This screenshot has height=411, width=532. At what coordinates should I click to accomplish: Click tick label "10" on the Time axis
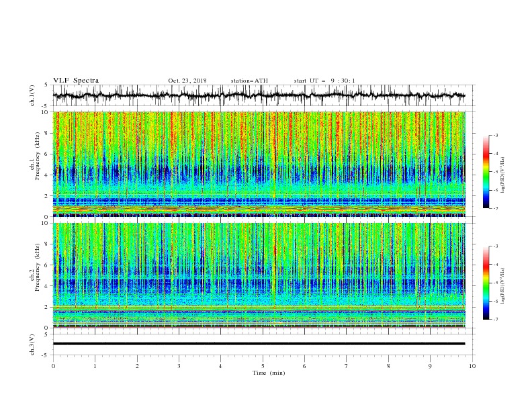[x=472, y=366]
